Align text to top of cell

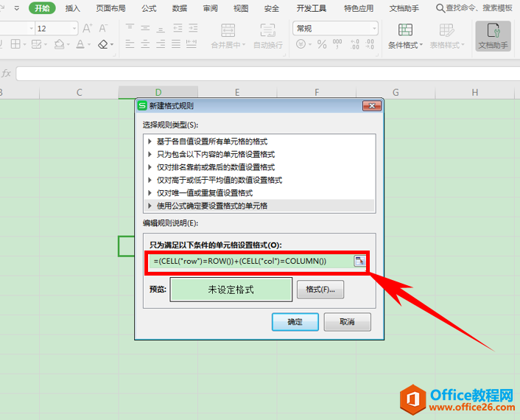tap(130, 28)
